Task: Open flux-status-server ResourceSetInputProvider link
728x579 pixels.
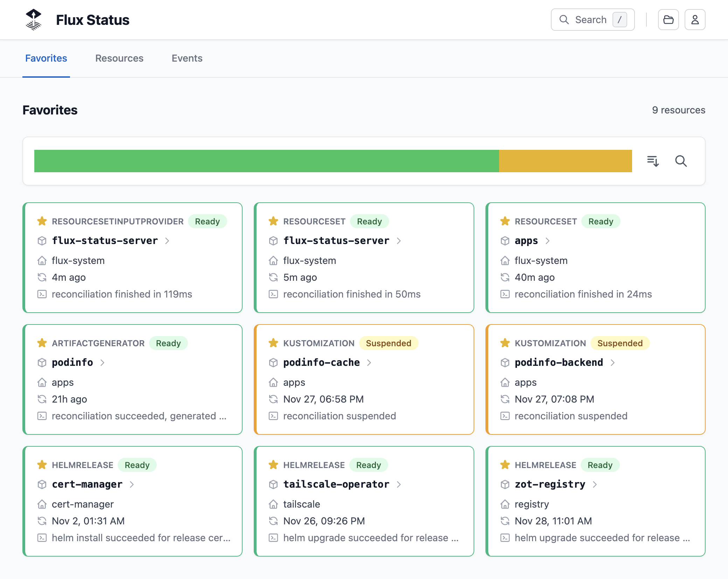Action: tap(105, 241)
